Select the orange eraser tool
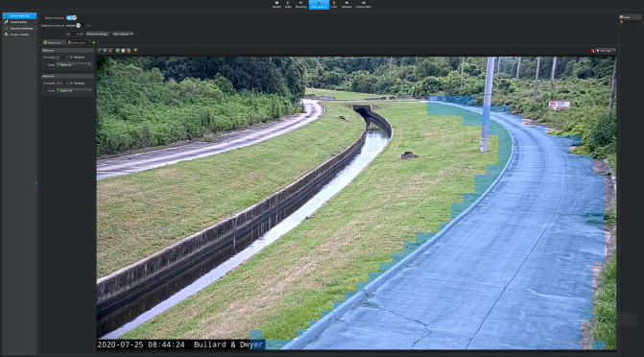The image size is (644, 357). click(110, 51)
